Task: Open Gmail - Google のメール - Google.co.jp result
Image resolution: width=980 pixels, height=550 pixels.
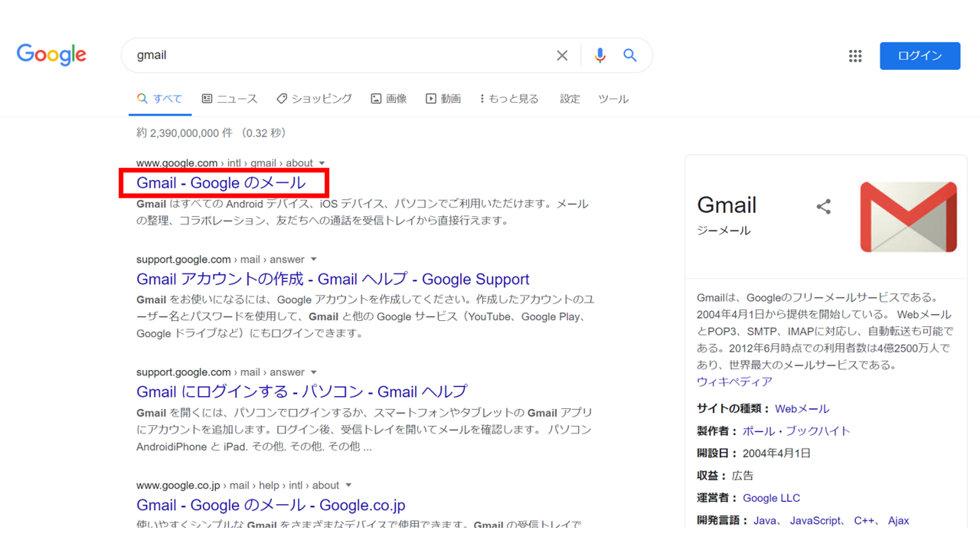Action: (x=271, y=506)
